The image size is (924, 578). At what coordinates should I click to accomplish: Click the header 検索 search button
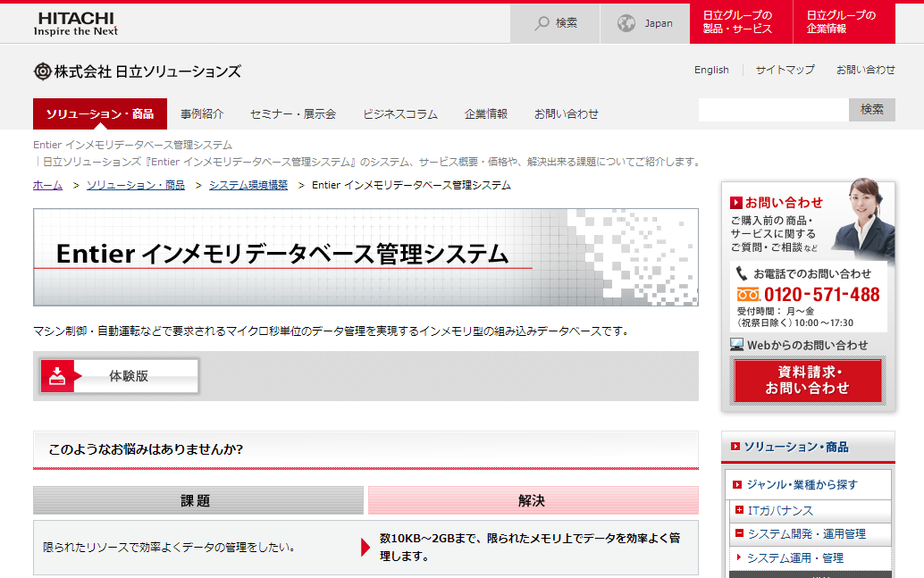point(555,23)
